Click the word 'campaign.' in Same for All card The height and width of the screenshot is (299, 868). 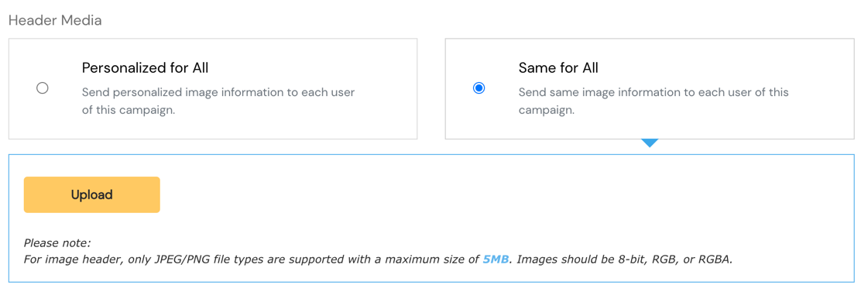[x=547, y=110]
